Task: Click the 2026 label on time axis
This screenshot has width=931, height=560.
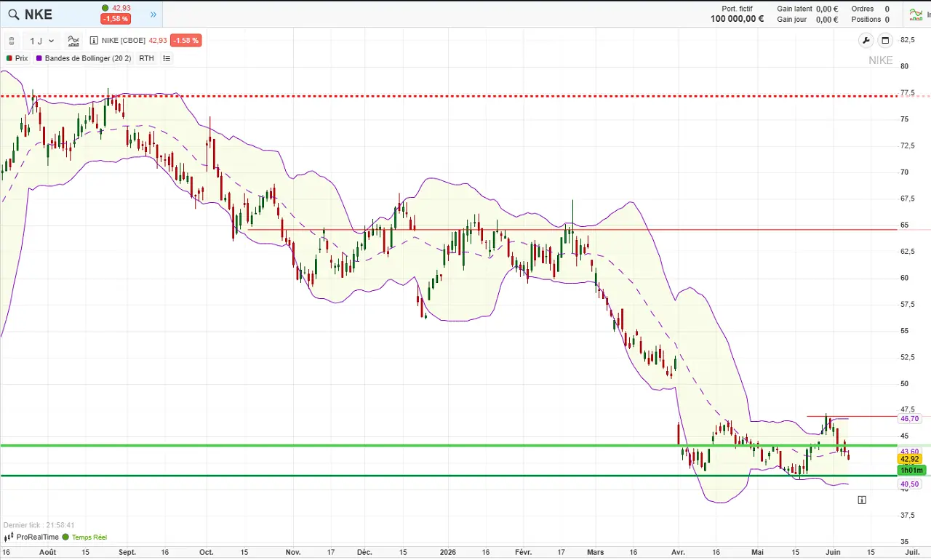Action: coord(448,552)
